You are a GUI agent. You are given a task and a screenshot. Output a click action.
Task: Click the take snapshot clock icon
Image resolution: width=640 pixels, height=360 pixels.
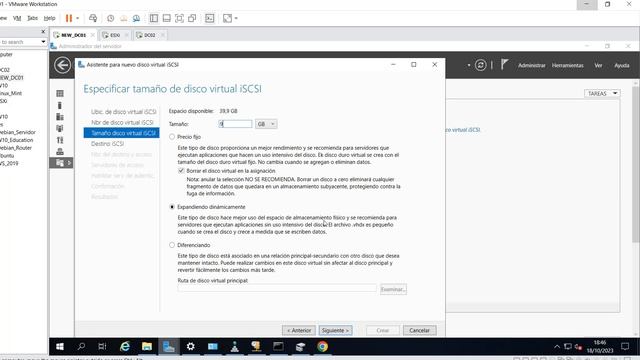[x=111, y=18]
